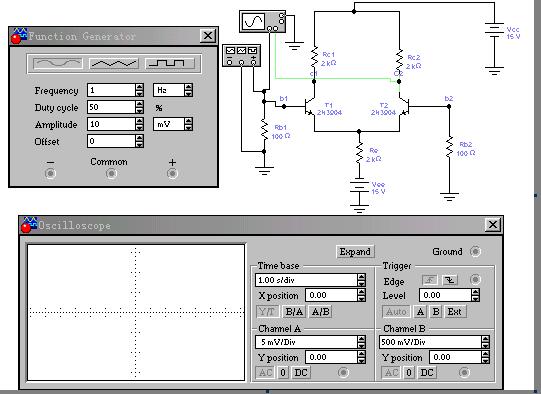Click the Trigger Edge external terminal
Viewport: 541px width, 394px height.
[475, 279]
